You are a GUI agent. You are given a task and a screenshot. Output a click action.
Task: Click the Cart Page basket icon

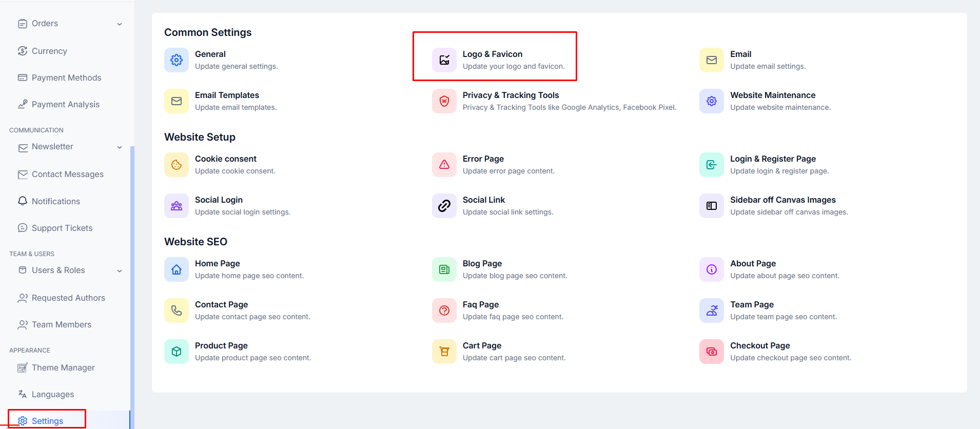[x=444, y=352]
